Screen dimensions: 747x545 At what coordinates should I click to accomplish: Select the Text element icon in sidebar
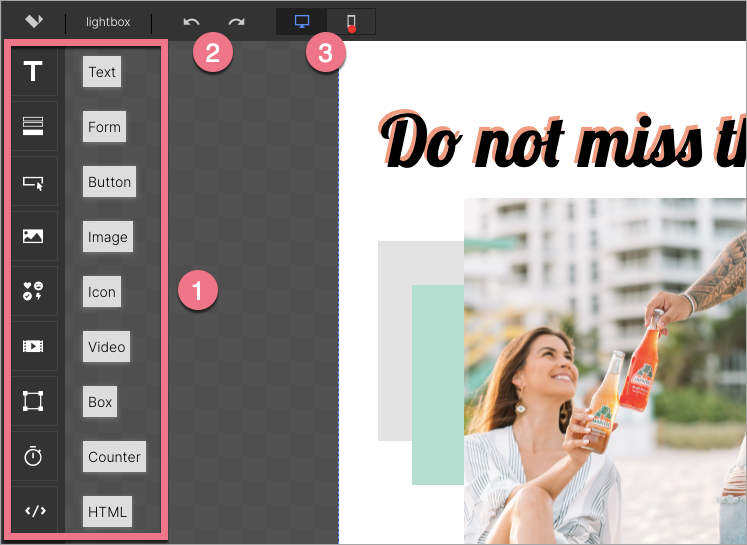tap(33, 72)
